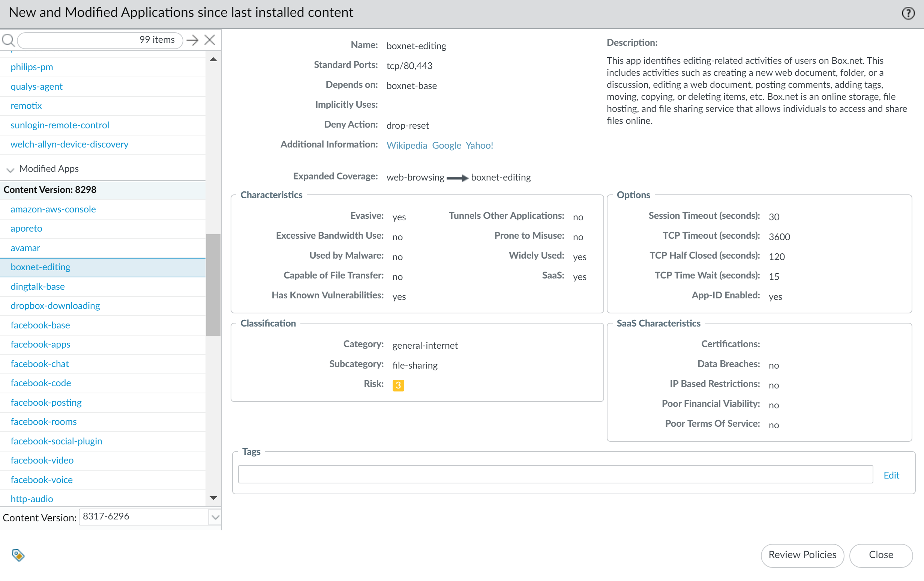
Task: Click the search magnifier icon
Action: pos(8,40)
